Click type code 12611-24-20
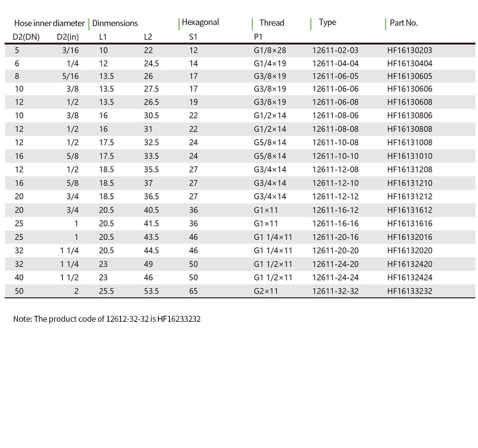Viewport: 478px width, 448px height. point(335,264)
